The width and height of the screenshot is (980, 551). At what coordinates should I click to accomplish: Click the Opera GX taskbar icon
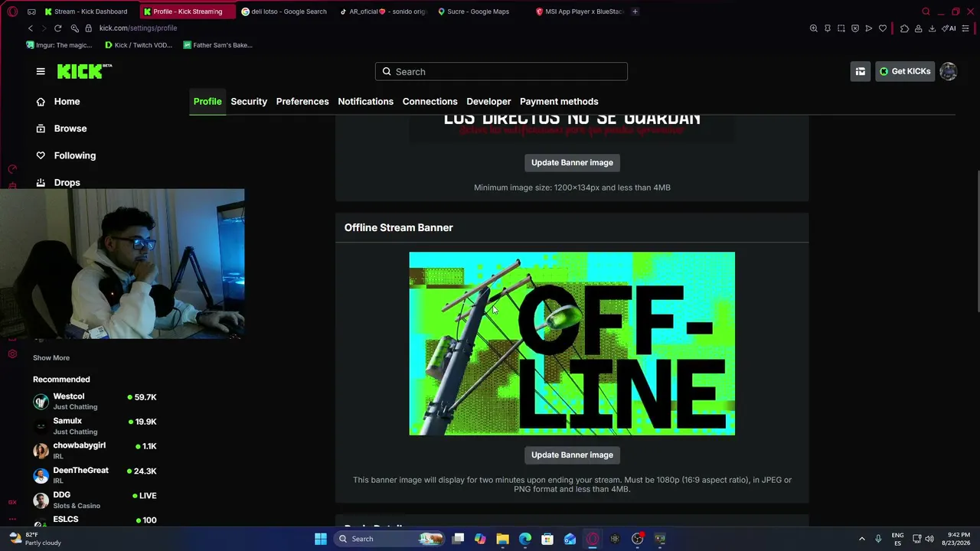[593, 539]
